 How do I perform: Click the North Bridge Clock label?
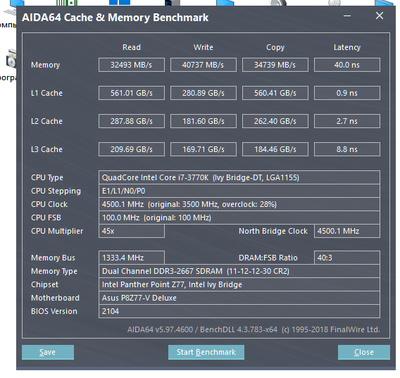[273, 231]
